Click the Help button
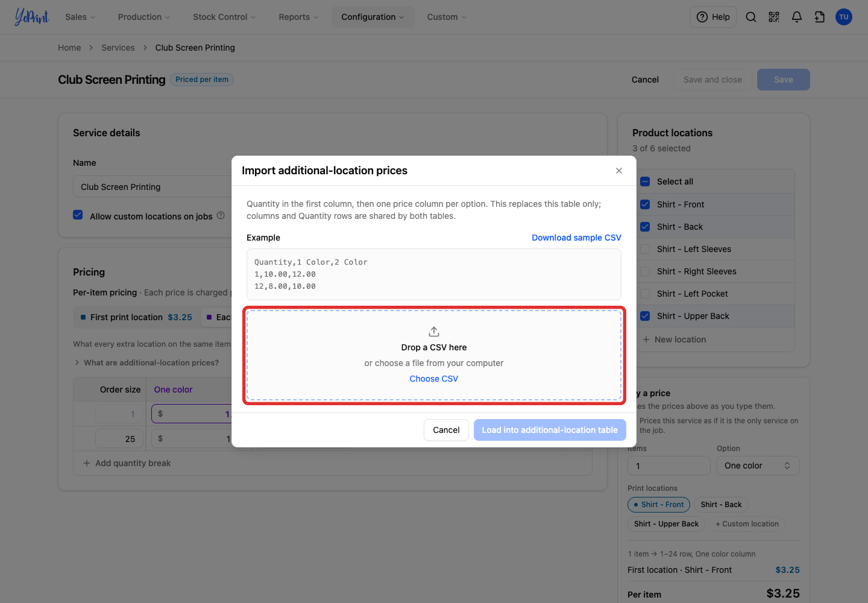The image size is (868, 603). (x=713, y=17)
